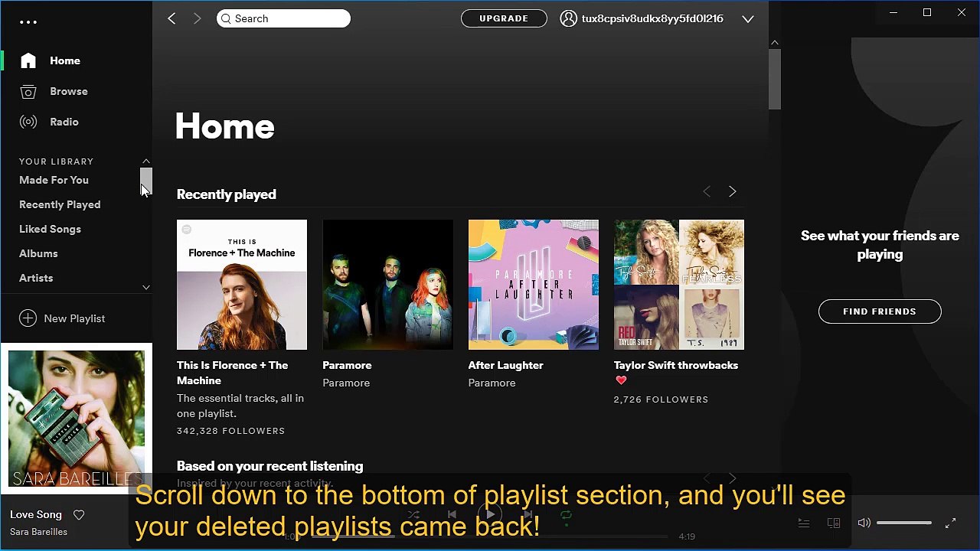Open profile for tux8cpsiv8udkx8yy5fd0l216
The height and width of the screenshot is (551, 980).
coord(652,18)
